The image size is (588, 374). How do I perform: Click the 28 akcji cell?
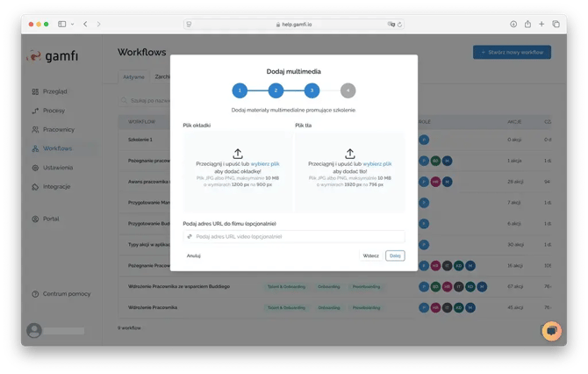(x=515, y=182)
